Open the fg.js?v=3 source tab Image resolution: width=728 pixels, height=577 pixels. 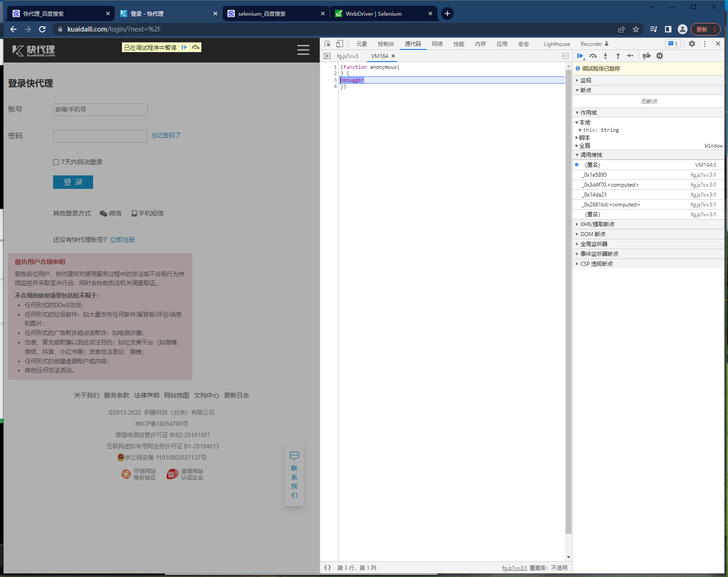348,56
